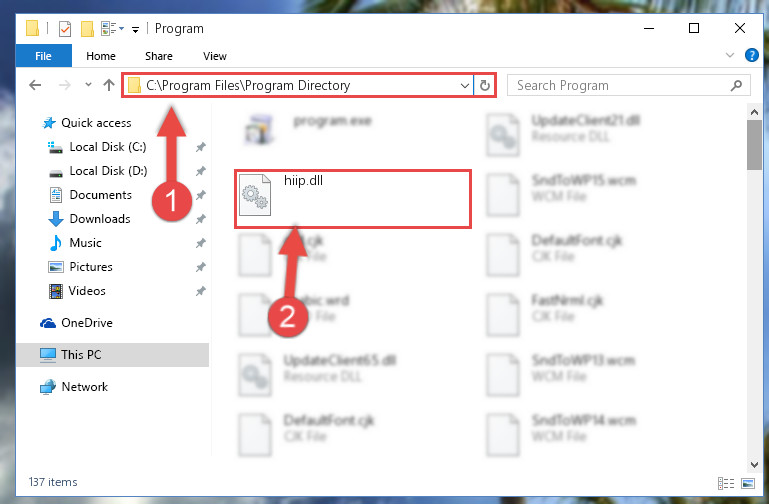
Task: Switch to large icons view in status bar
Action: (x=748, y=483)
